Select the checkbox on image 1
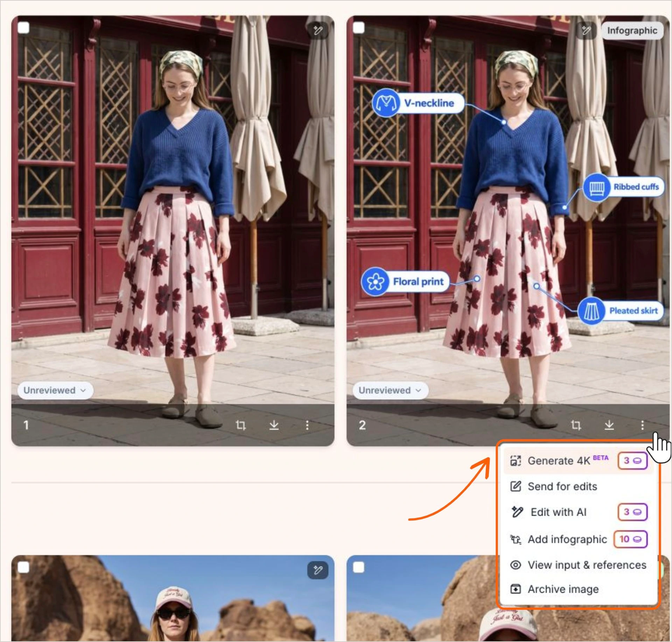672x642 pixels. 23,28
